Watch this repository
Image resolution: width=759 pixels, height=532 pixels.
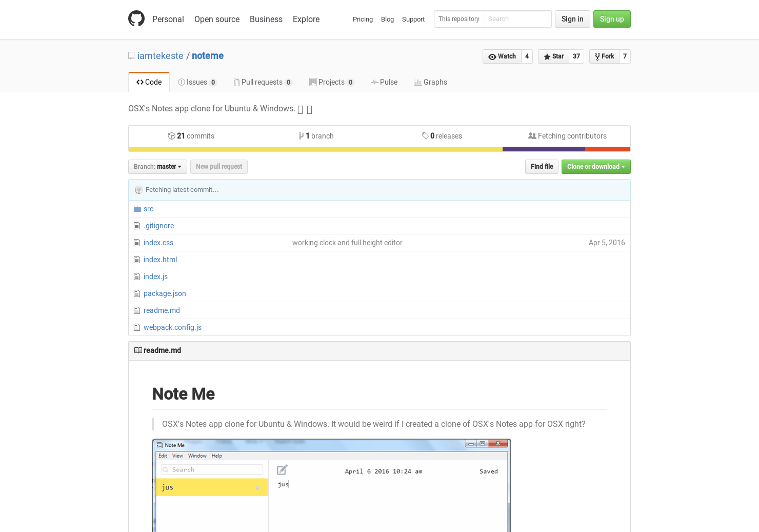[502, 56]
